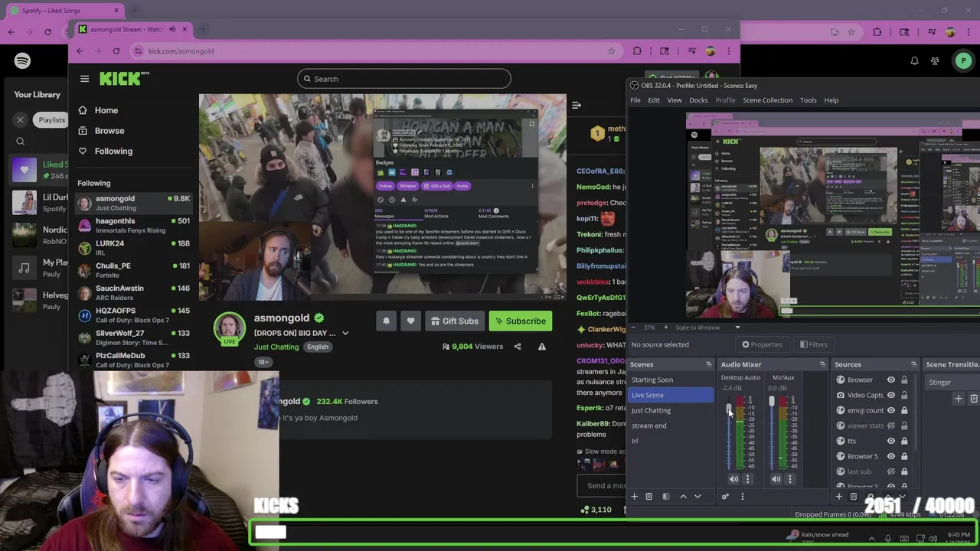980x551 pixels.
Task: Open HQZAOFPS channel from Following list
Action: (133, 315)
